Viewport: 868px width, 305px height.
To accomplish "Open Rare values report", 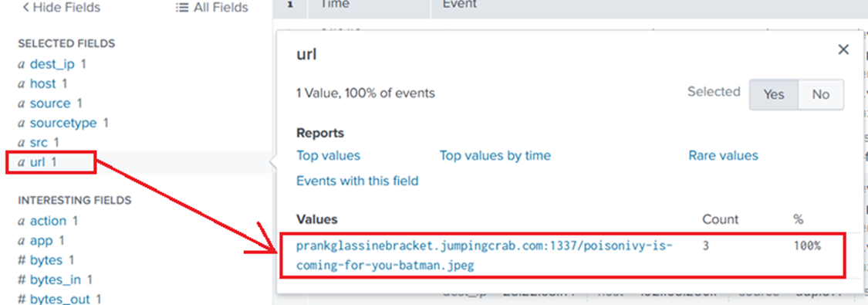I will click(x=723, y=155).
